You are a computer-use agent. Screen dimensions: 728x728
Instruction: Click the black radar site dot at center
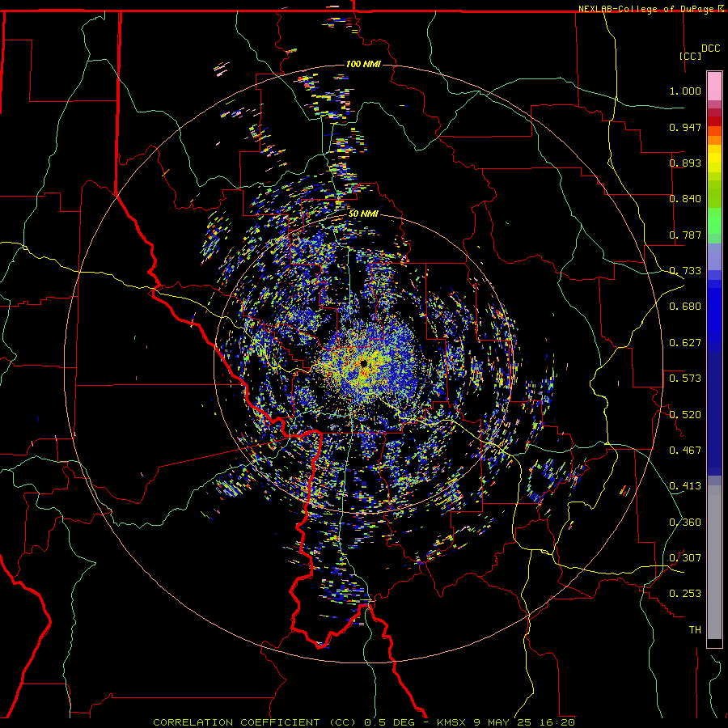tap(363, 363)
